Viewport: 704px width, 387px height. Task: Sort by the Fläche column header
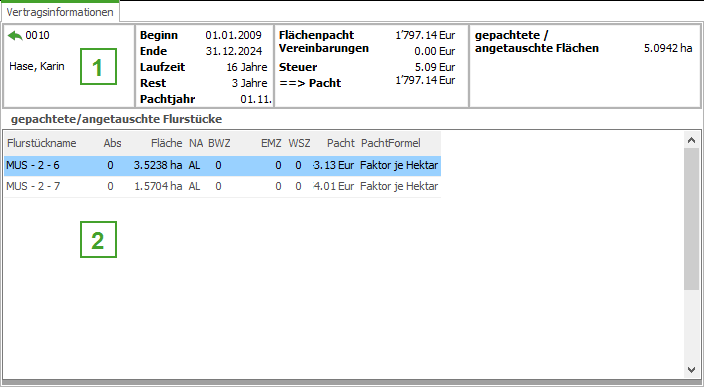[167, 143]
